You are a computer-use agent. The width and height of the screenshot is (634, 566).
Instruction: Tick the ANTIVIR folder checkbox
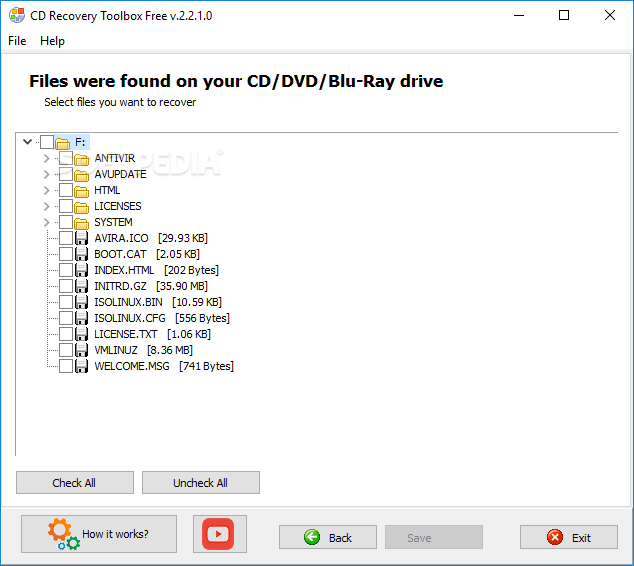66,158
